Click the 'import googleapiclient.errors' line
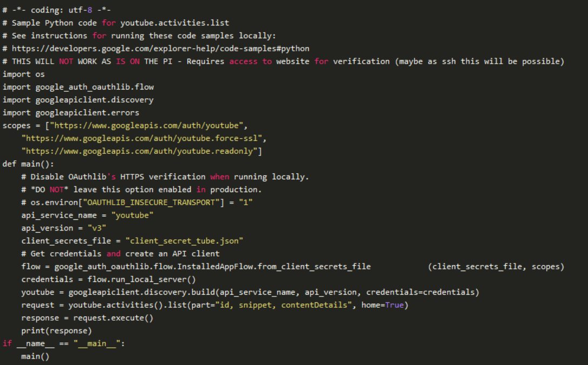This screenshot has height=365, width=588. pyautogui.click(x=71, y=113)
